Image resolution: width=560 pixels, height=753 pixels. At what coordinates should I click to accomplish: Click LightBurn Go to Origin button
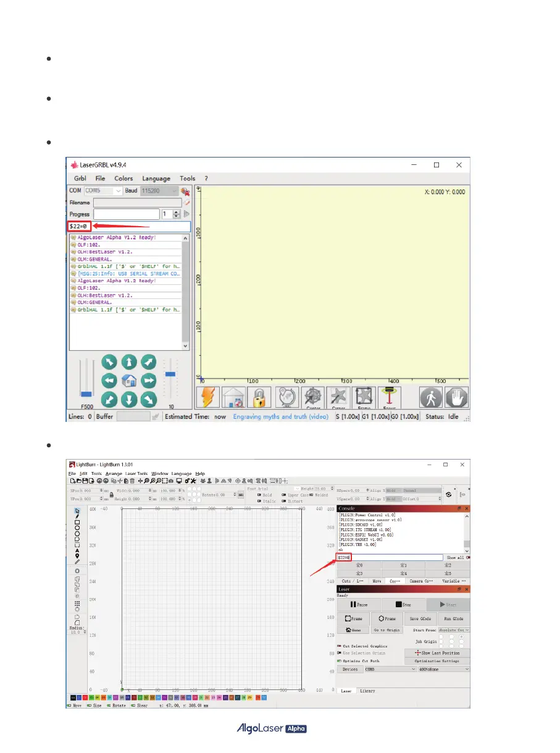click(387, 630)
